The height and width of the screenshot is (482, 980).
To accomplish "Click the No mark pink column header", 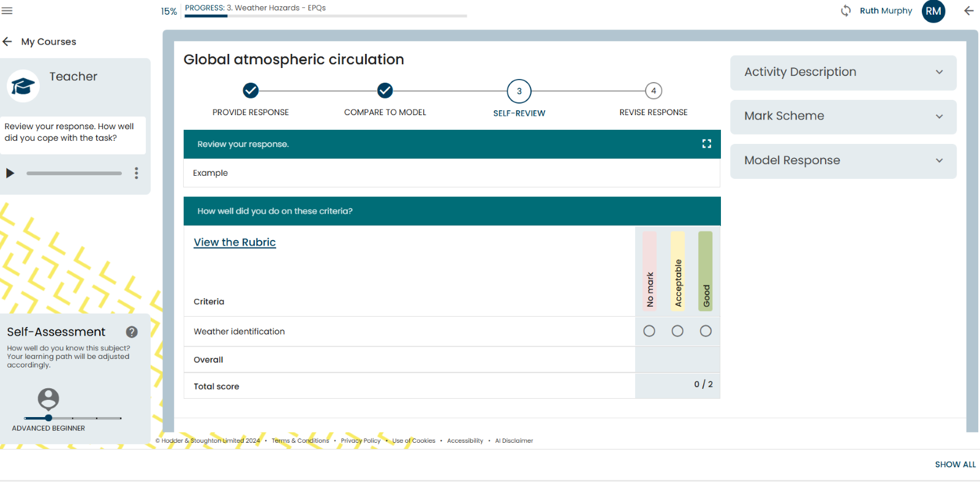I will (649, 271).
